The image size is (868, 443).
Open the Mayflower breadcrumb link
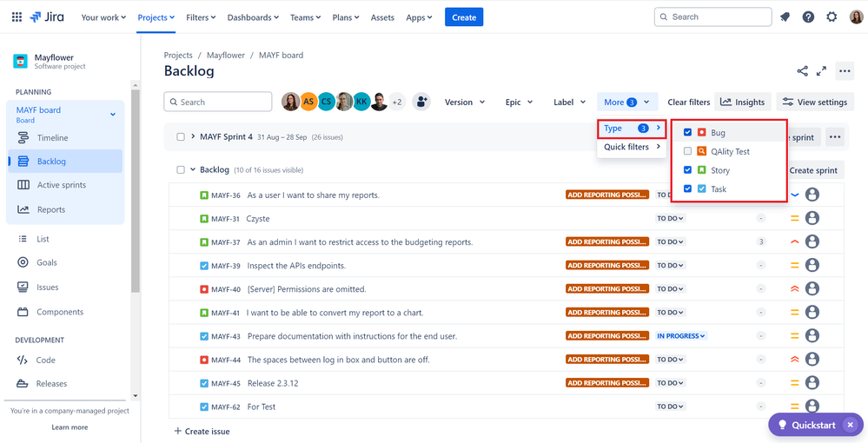(226, 56)
